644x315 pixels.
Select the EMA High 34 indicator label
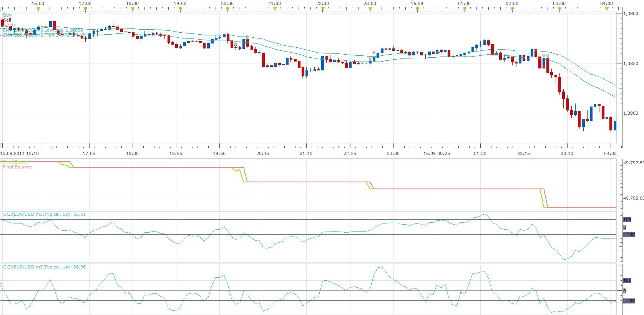[43, 35]
